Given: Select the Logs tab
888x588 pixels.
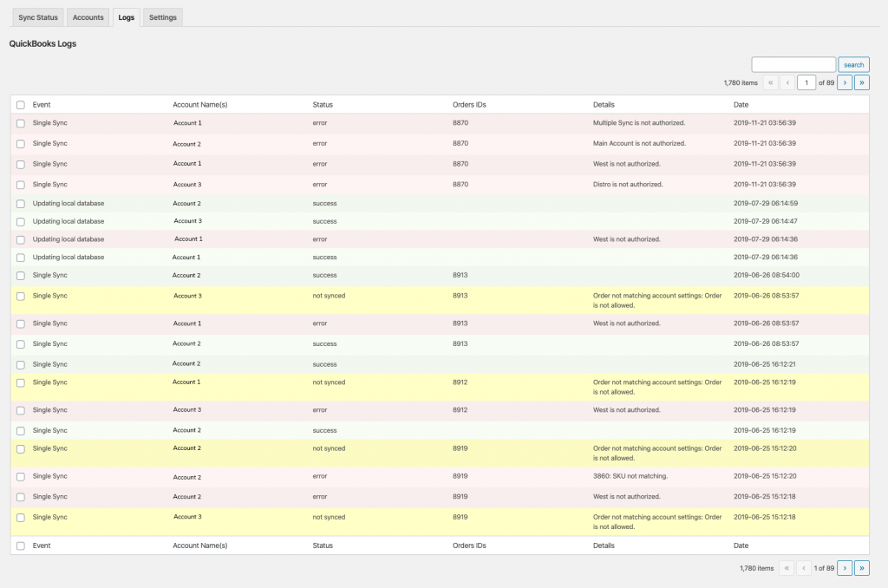Looking at the screenshot, I should [127, 17].
